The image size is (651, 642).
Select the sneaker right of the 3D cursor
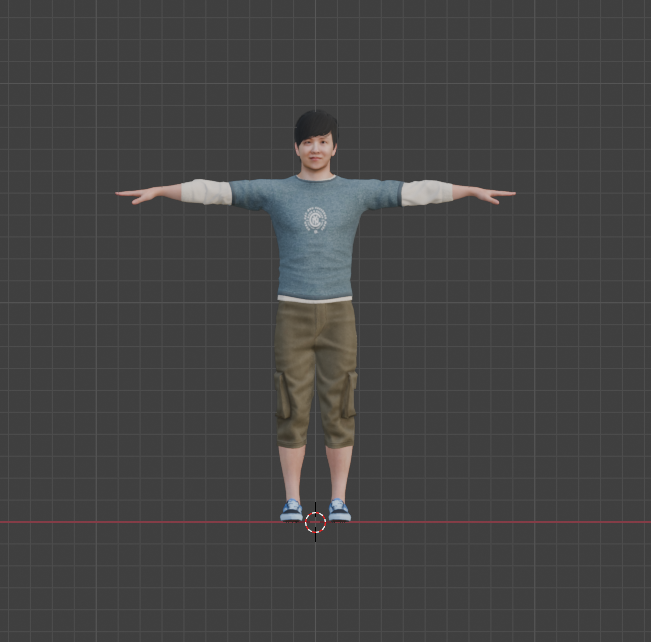pos(339,511)
